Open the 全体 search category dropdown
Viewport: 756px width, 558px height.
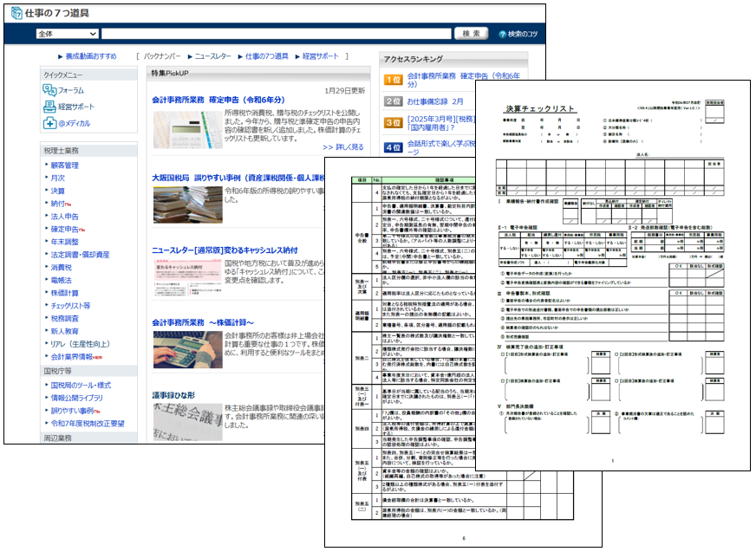(x=66, y=34)
